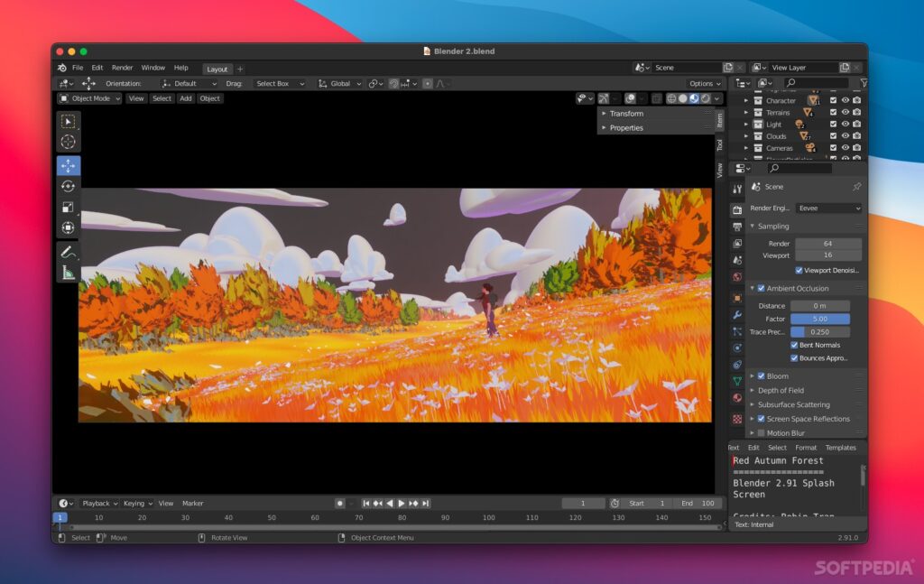Open the Window menu
The image size is (924, 584).
pyautogui.click(x=153, y=68)
